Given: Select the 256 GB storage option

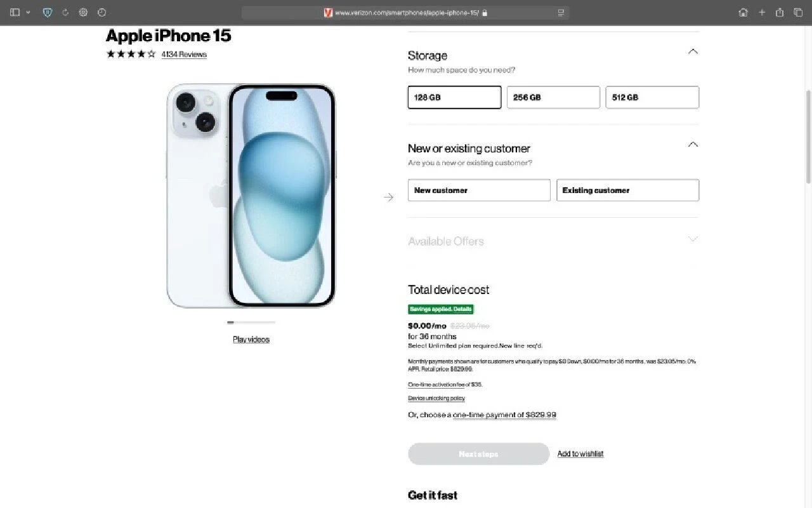Looking at the screenshot, I should (x=553, y=97).
